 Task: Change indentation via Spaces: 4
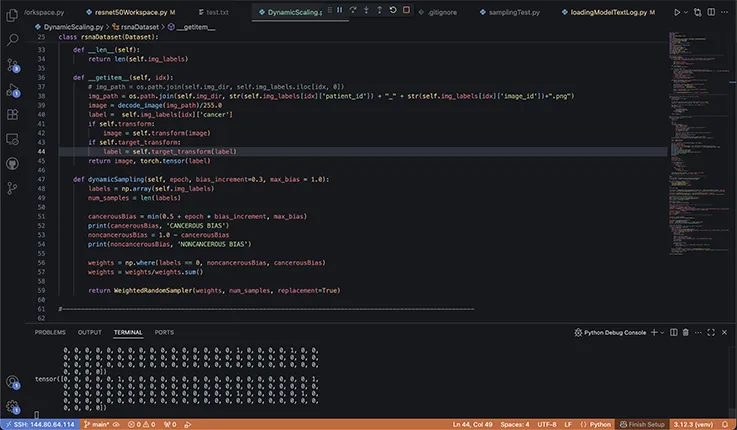(515, 424)
